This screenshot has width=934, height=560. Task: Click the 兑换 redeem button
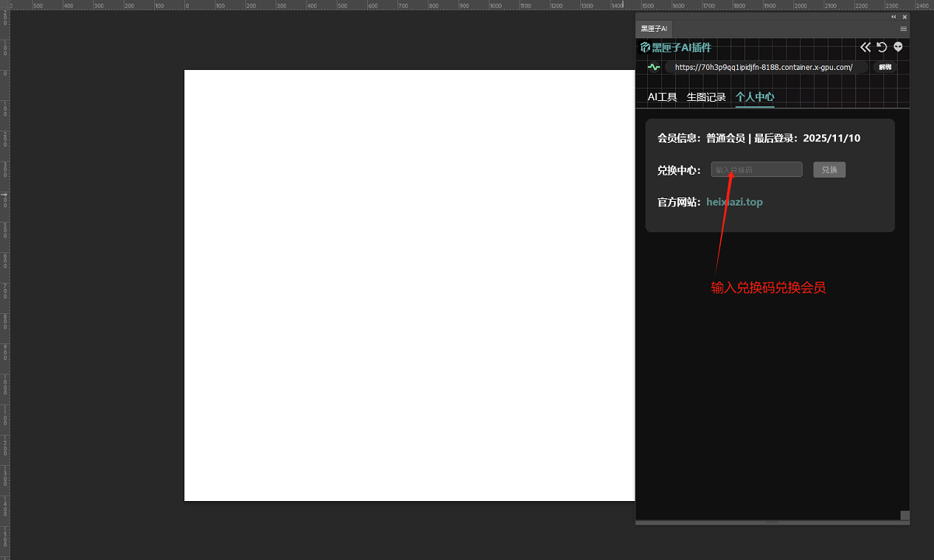(829, 170)
